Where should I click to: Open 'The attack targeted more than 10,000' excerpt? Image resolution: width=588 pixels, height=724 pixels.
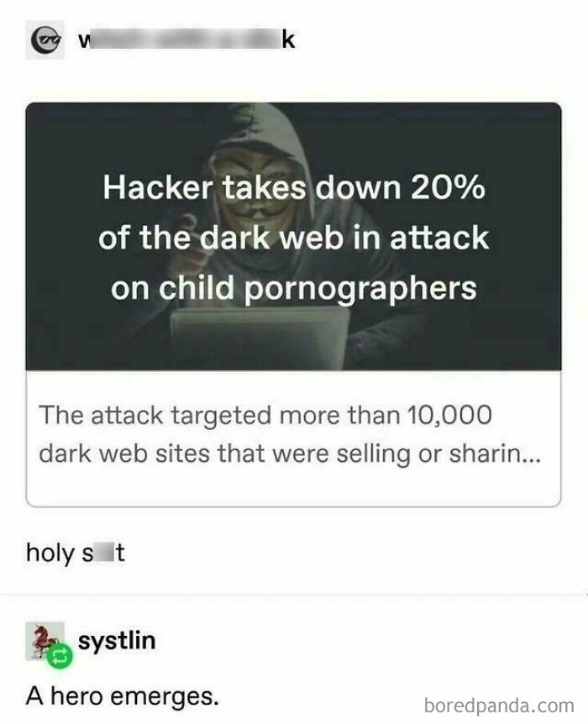point(265,415)
